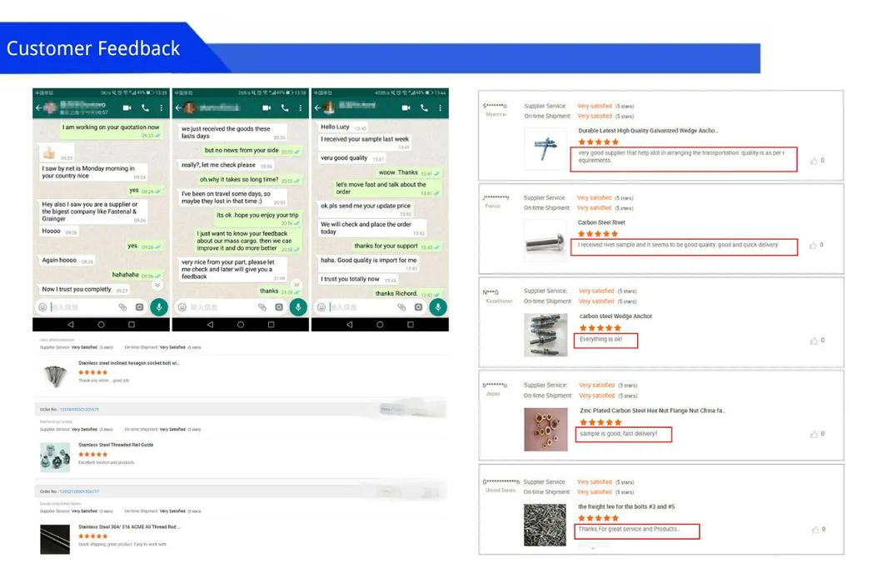The height and width of the screenshot is (588, 882).
Task: Open overflow menu in chat about 'mass cargo'
Action: tap(300, 108)
